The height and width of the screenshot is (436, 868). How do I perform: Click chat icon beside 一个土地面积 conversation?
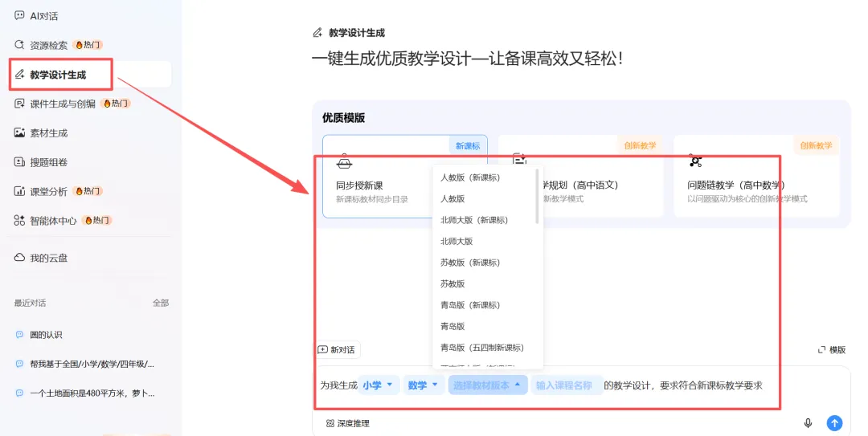[19, 393]
